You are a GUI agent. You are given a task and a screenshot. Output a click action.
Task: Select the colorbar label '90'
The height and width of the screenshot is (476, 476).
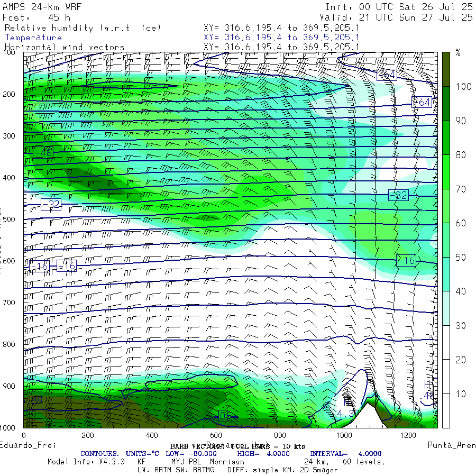pos(461,121)
